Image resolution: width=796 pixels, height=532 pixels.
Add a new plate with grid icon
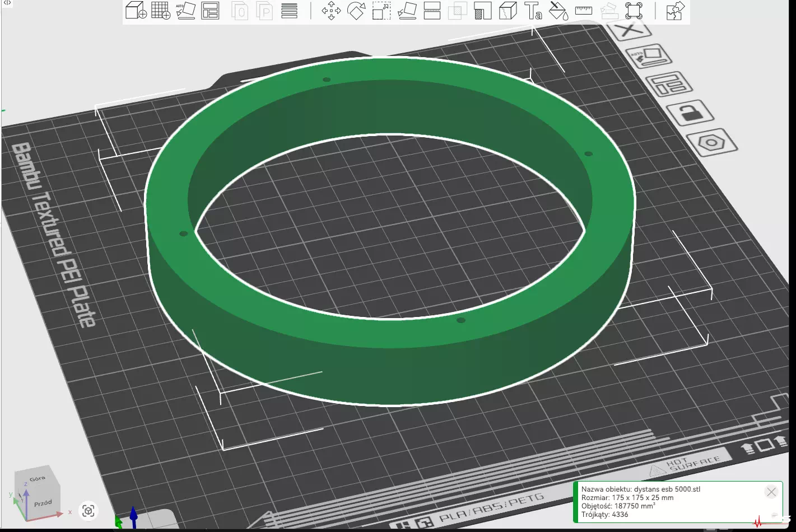tap(161, 11)
